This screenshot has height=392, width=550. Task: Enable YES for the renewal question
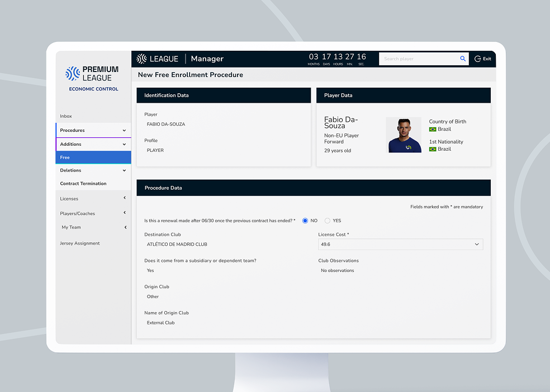tap(328, 220)
